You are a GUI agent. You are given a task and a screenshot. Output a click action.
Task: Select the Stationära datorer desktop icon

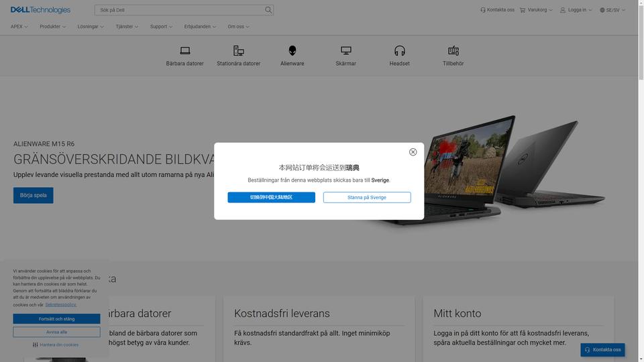click(239, 50)
